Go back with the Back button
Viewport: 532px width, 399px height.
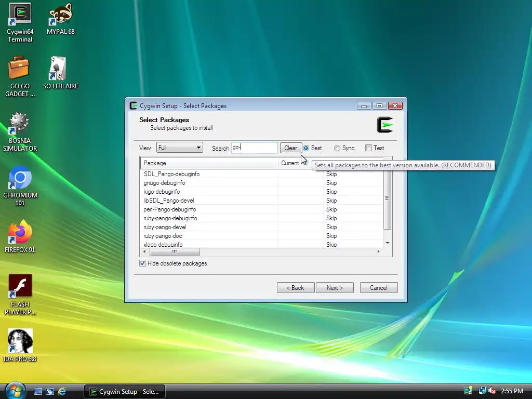(296, 288)
